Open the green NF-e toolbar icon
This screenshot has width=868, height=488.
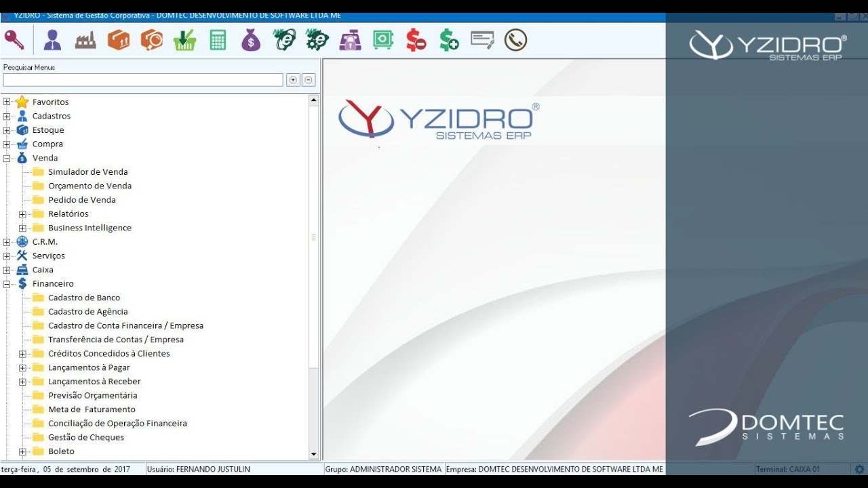[x=284, y=40]
